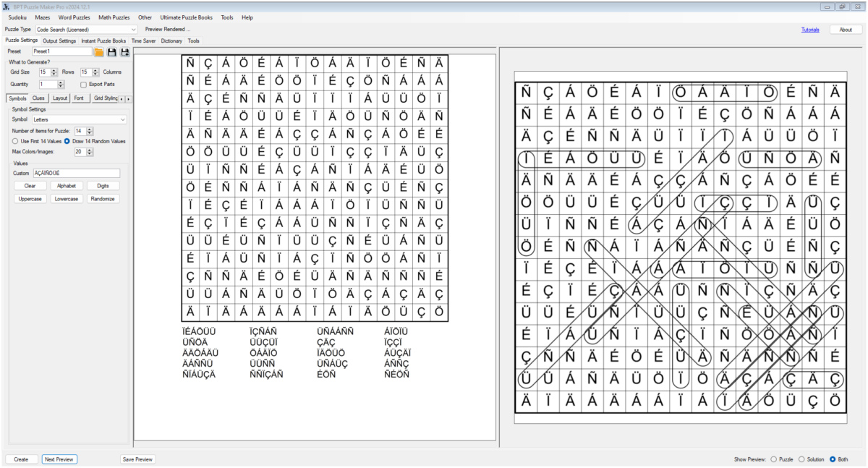Open the Mazes menu
Image resolution: width=868 pixels, height=468 pixels.
tap(43, 17)
